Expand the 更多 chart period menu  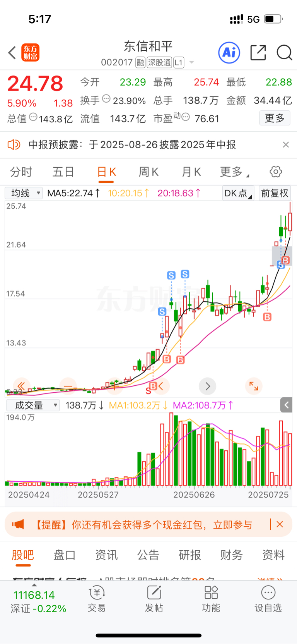pos(234,172)
